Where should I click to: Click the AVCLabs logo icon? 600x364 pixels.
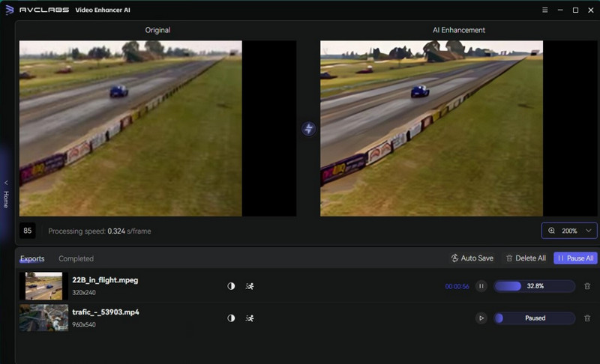tap(10, 10)
